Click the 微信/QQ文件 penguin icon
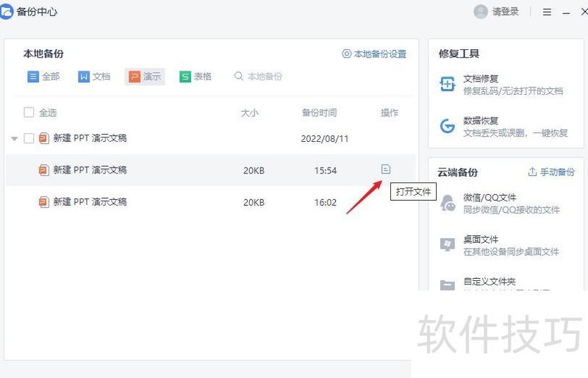The width and height of the screenshot is (588, 378). click(x=448, y=203)
